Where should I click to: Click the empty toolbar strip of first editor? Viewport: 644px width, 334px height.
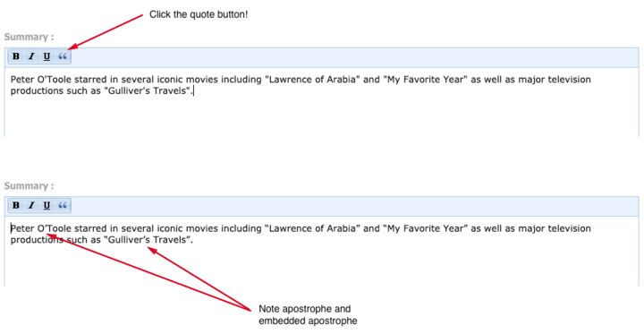tap(355, 57)
